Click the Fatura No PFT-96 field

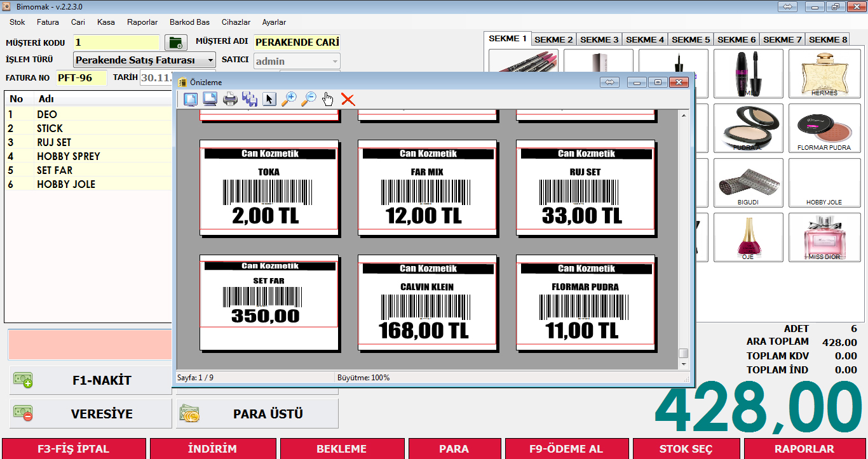tap(81, 78)
